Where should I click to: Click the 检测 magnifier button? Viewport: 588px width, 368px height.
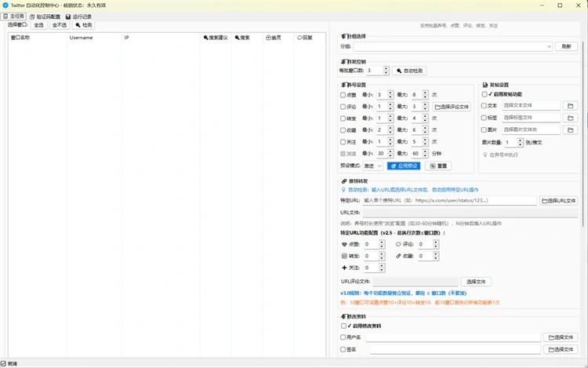click(83, 25)
